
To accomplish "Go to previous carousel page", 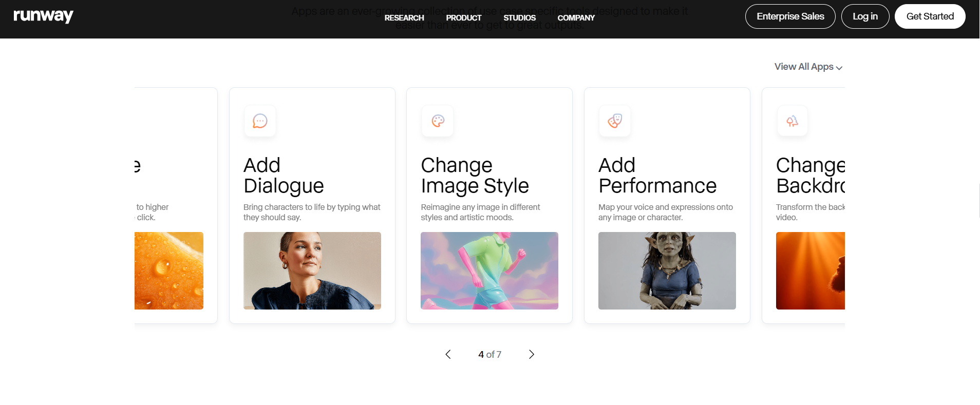I will tap(448, 354).
